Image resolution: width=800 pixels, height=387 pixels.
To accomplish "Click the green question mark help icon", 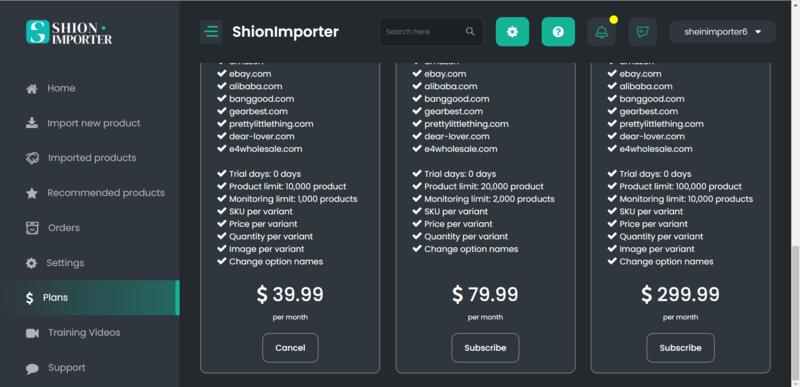I will pyautogui.click(x=558, y=32).
